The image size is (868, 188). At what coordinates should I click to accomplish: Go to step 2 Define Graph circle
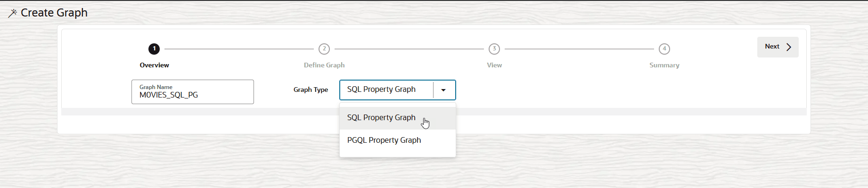[x=324, y=49]
